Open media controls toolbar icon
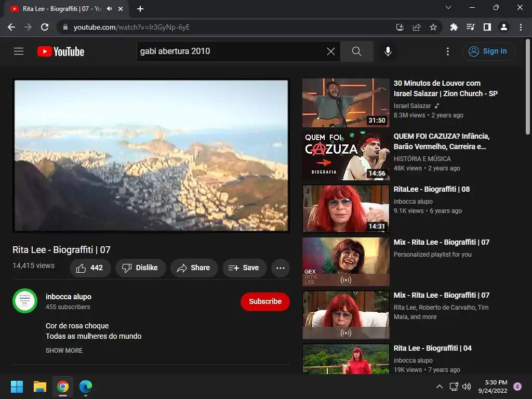The image size is (532, 399). 470,27
